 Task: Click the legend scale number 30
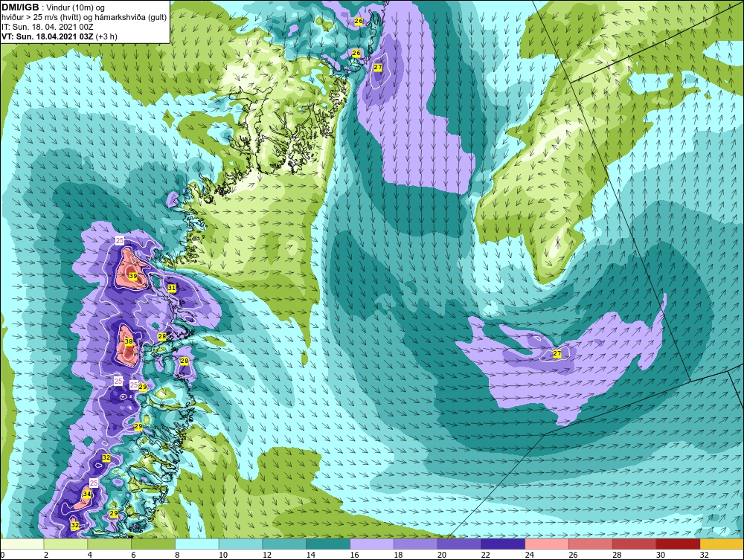tap(660, 556)
